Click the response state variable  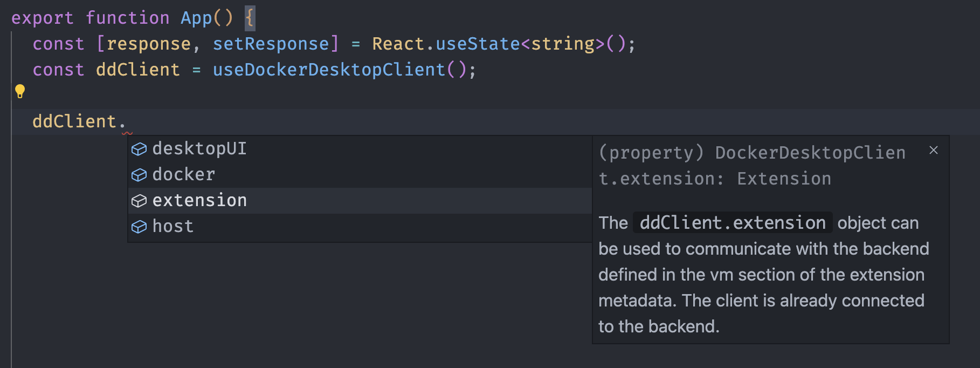pyautogui.click(x=148, y=44)
